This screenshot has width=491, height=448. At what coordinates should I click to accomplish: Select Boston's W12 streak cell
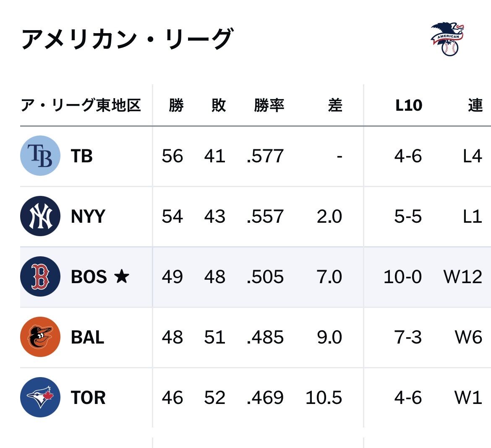click(463, 277)
